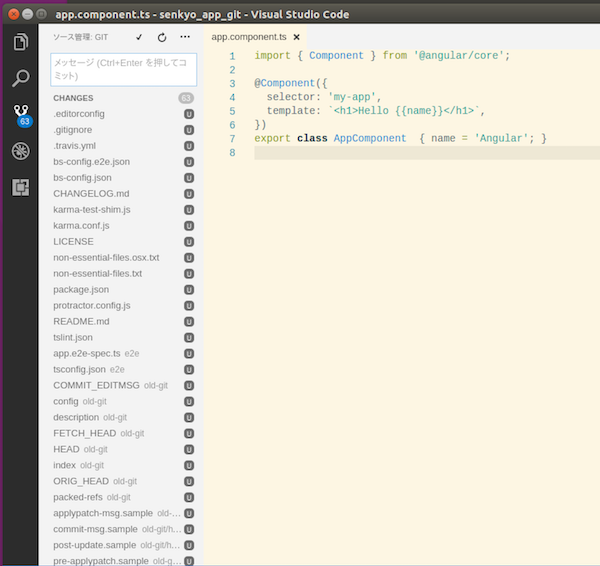Select tsconfig.json in e2e
This screenshot has height=566, width=600.
(x=122, y=369)
